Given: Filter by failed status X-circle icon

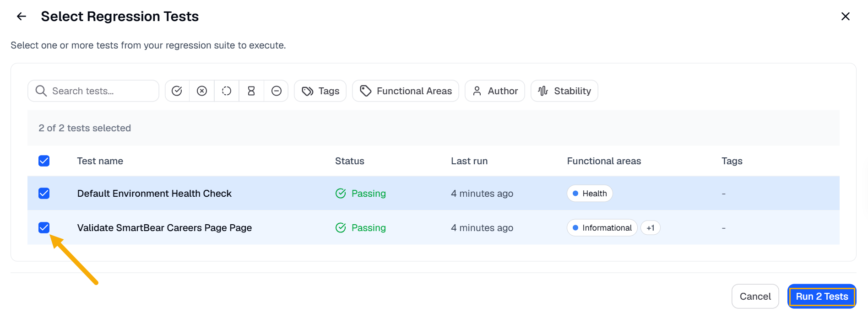Looking at the screenshot, I should 202,91.
